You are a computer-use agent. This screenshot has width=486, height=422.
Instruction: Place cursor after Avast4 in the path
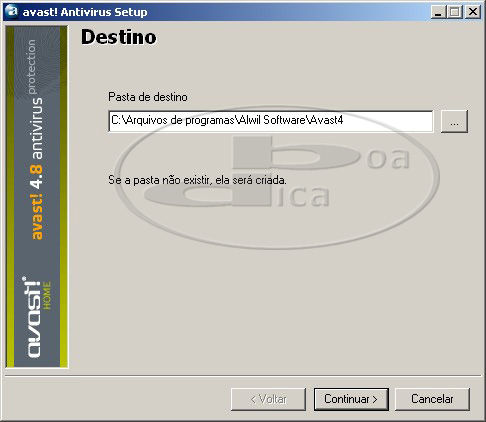tap(344, 120)
